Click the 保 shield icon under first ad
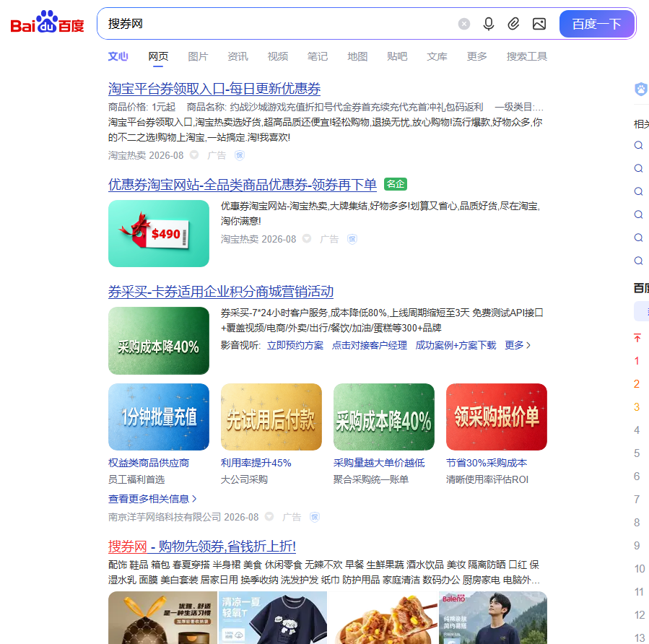 coord(240,155)
